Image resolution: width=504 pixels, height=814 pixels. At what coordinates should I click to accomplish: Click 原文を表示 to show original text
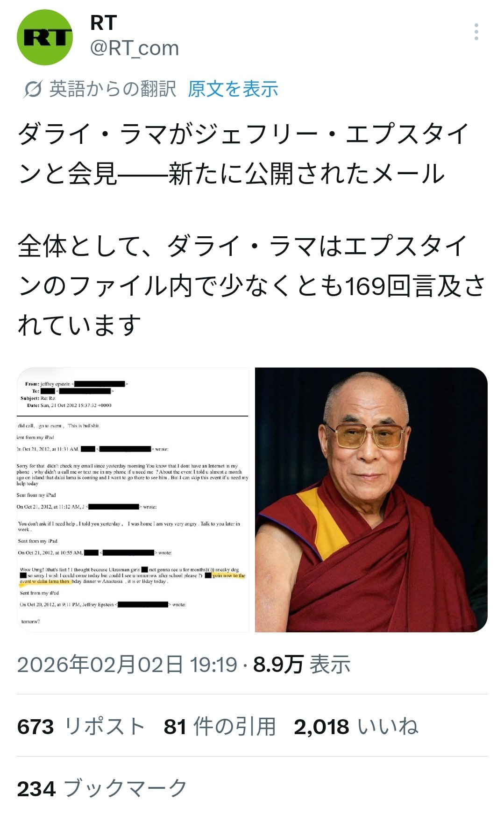[x=233, y=89]
